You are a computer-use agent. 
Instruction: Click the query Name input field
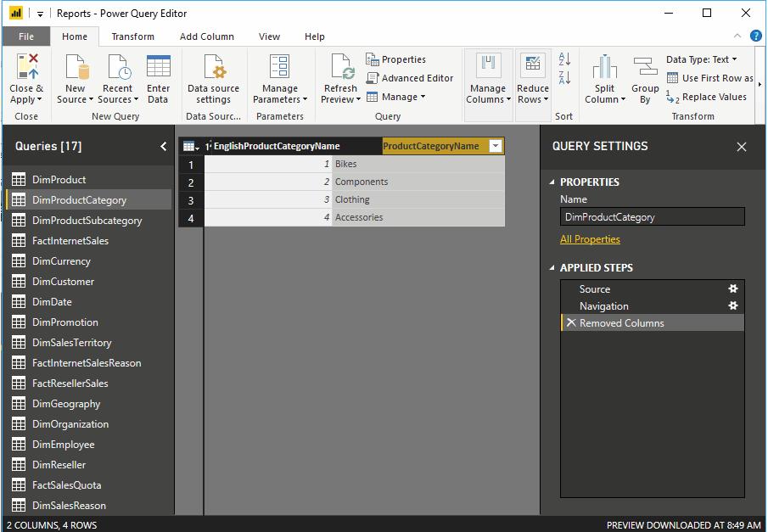click(x=652, y=217)
